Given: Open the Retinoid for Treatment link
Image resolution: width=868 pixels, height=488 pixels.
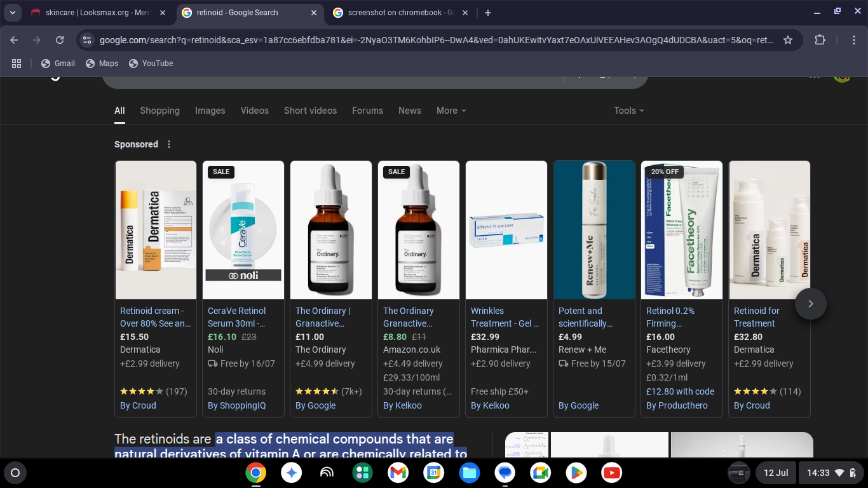Looking at the screenshot, I should click(x=756, y=317).
